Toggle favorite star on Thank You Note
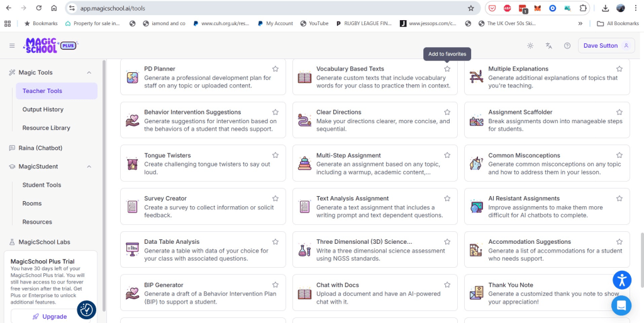 click(619, 285)
